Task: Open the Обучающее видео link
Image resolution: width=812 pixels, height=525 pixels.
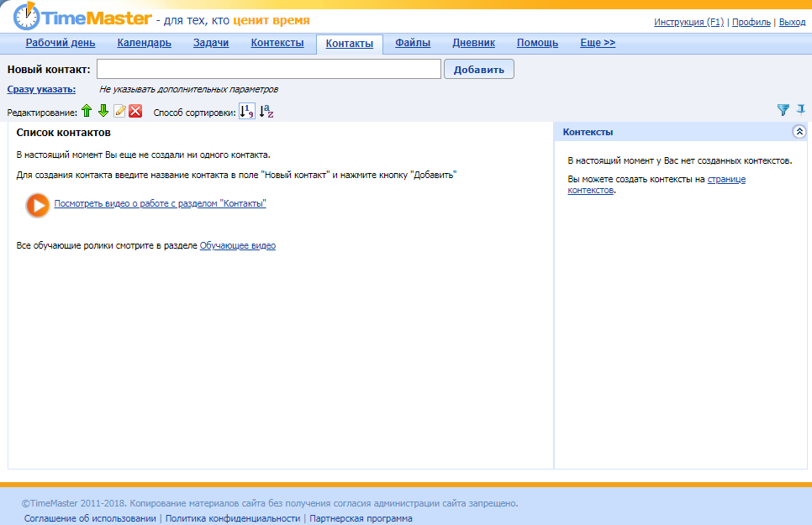Action: 238,245
